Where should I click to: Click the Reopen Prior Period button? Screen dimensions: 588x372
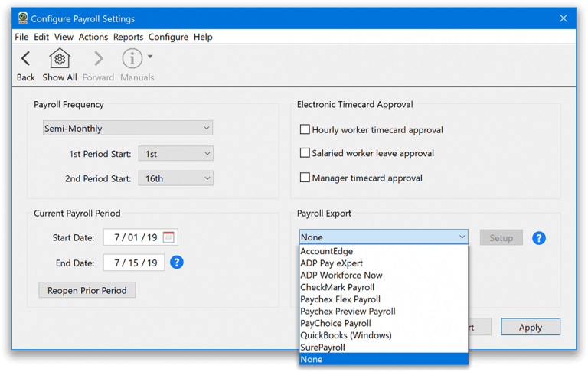[87, 290]
